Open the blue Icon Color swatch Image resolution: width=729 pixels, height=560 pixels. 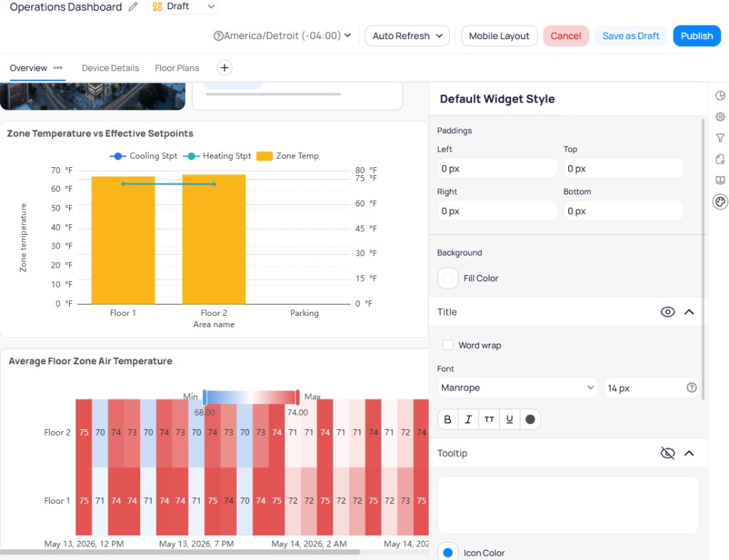click(448, 553)
